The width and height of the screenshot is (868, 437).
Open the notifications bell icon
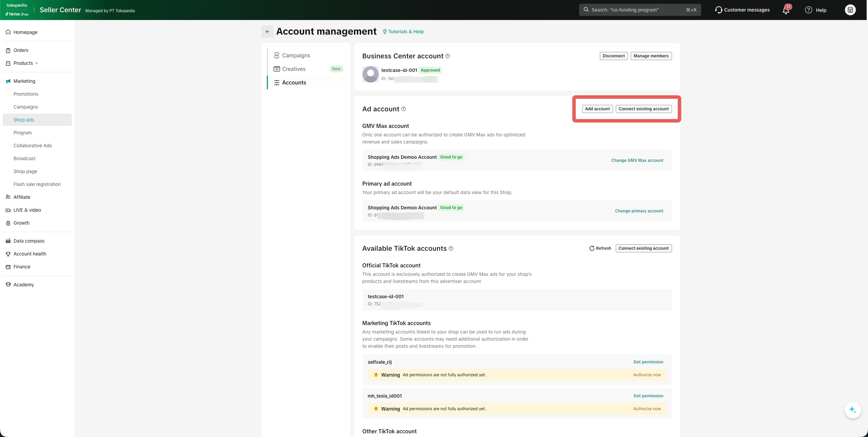786,10
